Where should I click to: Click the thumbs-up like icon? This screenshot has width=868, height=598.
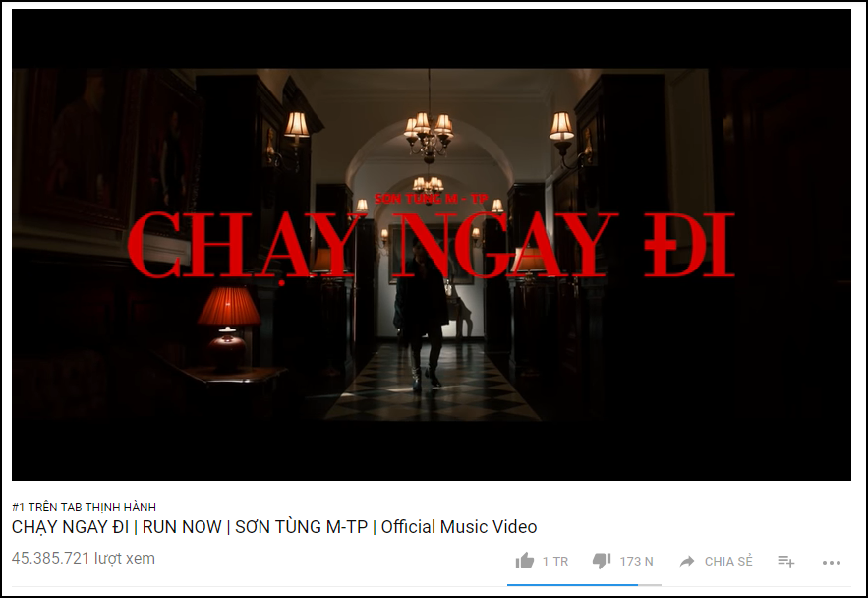[525, 561]
